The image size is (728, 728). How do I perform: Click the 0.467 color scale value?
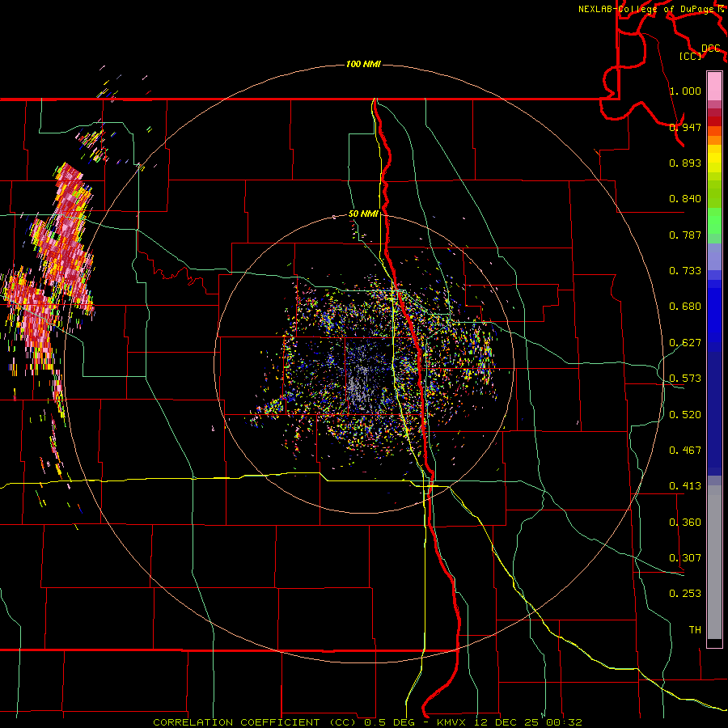685,451
